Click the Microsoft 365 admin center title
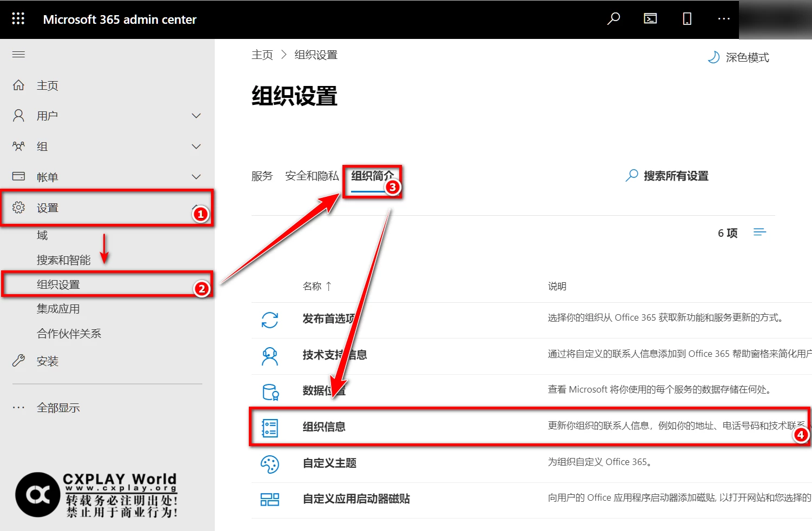The image size is (812, 531). coord(120,19)
